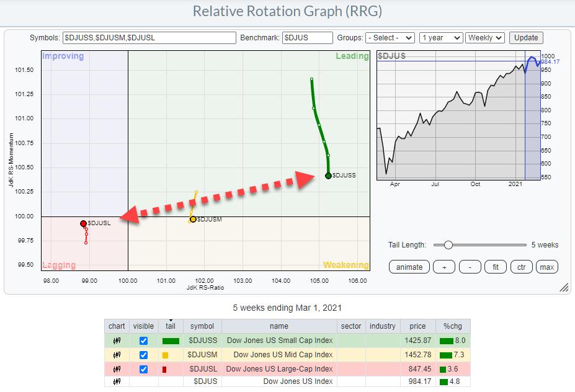This screenshot has height=392, width=575.
Task: Click the $DJUSS endpoint dot on graph
Action: 328,176
